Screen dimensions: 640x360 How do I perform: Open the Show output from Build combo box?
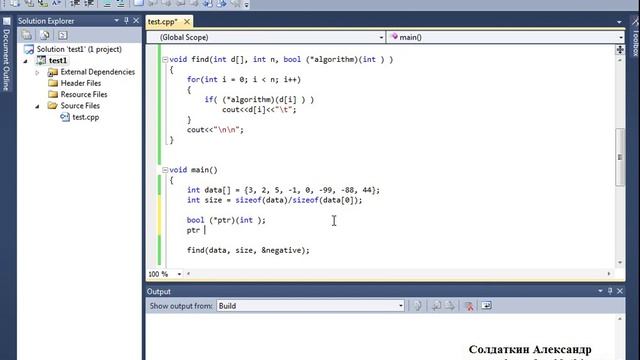point(310,306)
